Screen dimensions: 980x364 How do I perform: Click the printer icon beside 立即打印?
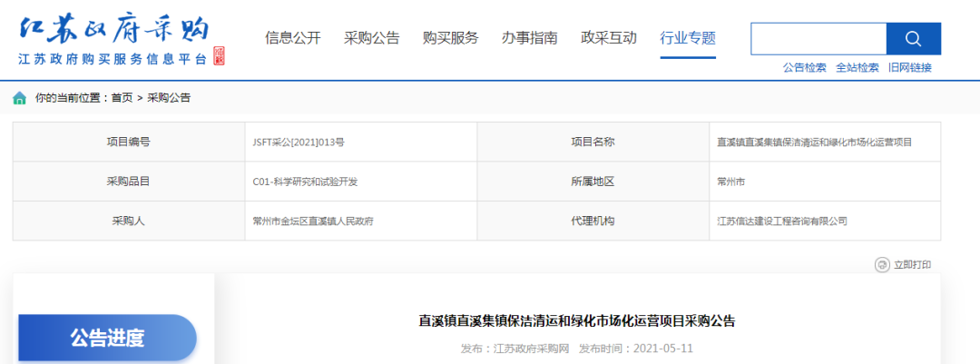tap(882, 264)
